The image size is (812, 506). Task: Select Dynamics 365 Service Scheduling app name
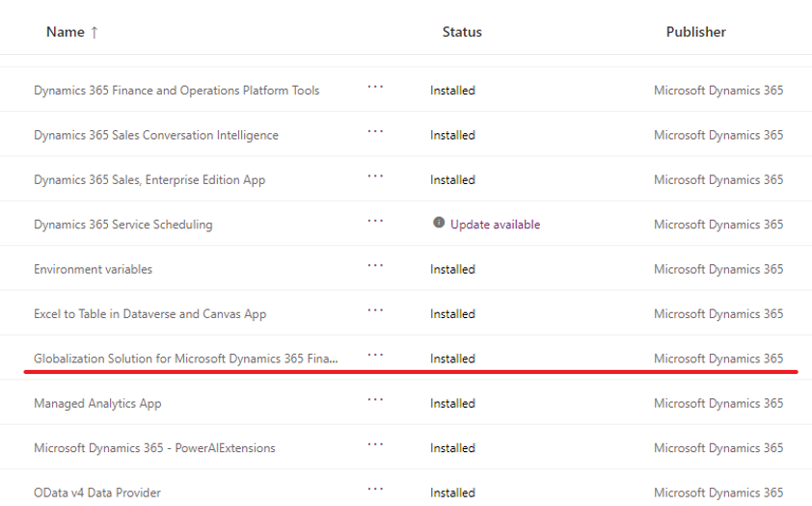pyautogui.click(x=123, y=225)
